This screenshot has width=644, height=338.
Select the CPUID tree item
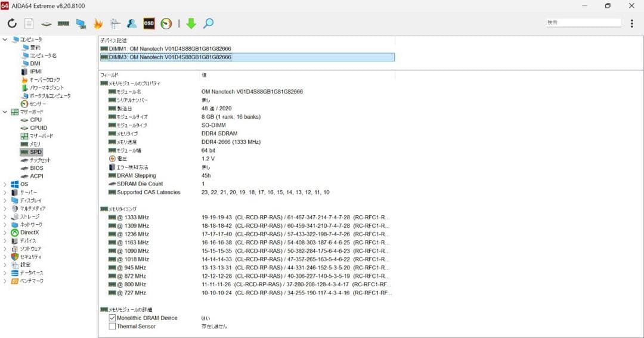(38, 128)
